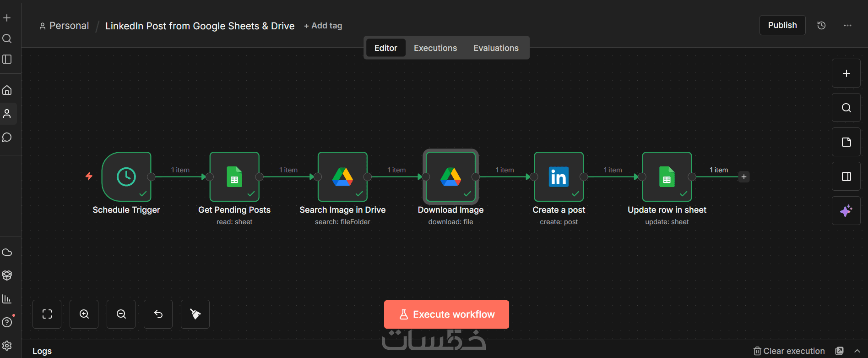Open the workflow version history icon
Viewport: 868px width, 358px height.
click(x=821, y=25)
